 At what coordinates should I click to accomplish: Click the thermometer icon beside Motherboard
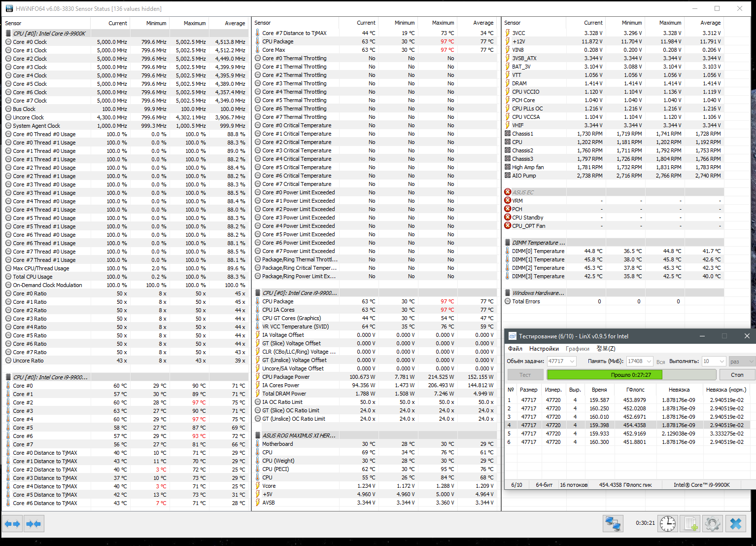click(x=258, y=444)
